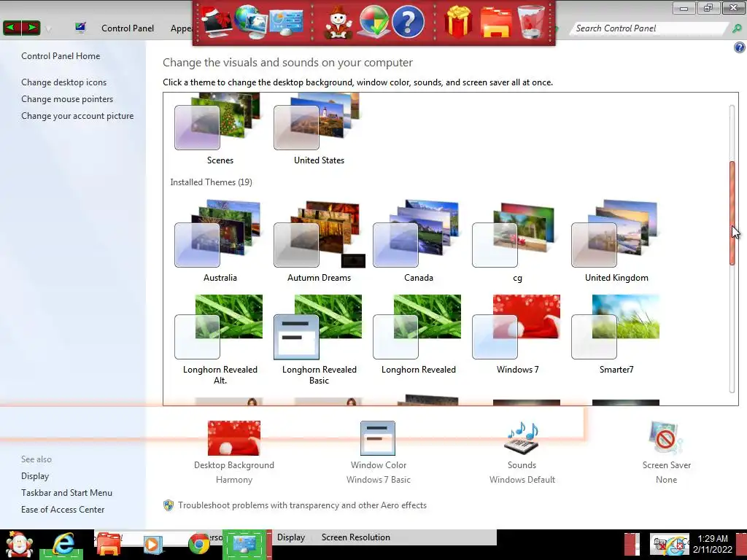The height and width of the screenshot is (560, 747).
Task: Open the Change your account picture link
Action: [77, 116]
